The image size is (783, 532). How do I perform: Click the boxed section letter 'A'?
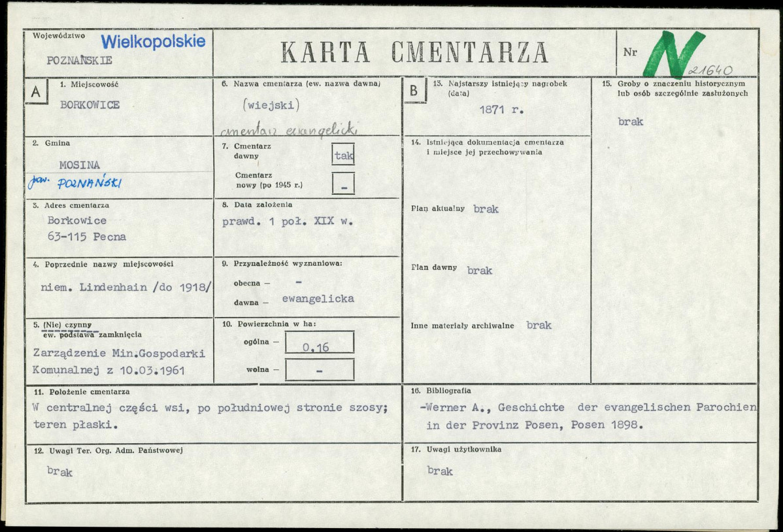pos(37,91)
